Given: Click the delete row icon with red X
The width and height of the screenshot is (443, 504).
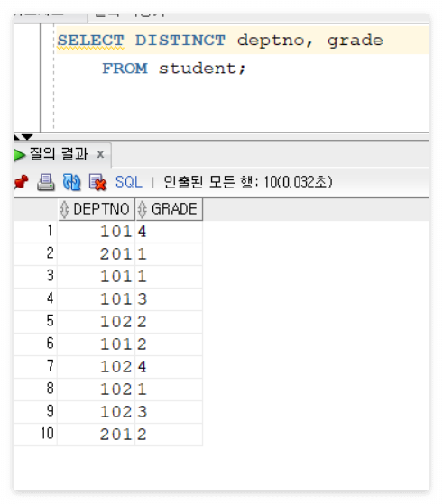Looking at the screenshot, I should pyautogui.click(x=97, y=182).
